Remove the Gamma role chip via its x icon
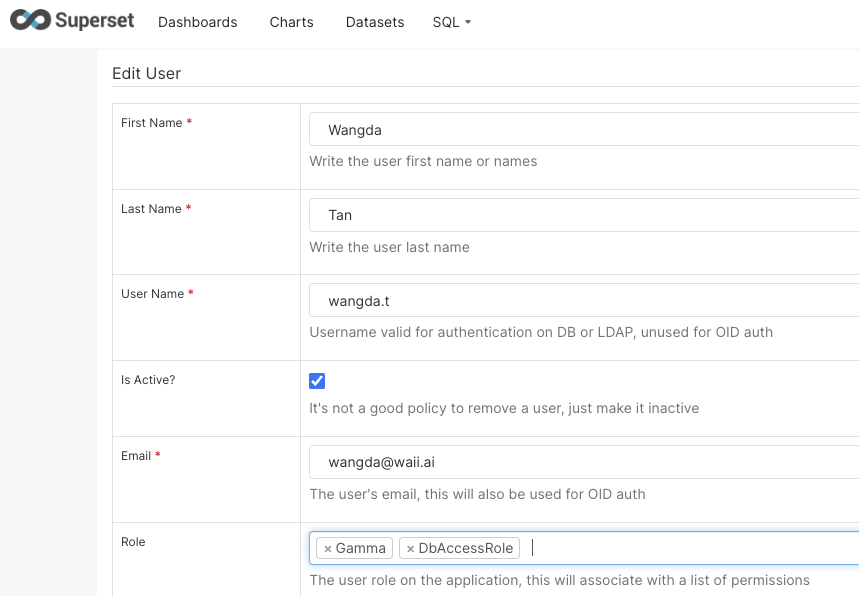 (330, 548)
